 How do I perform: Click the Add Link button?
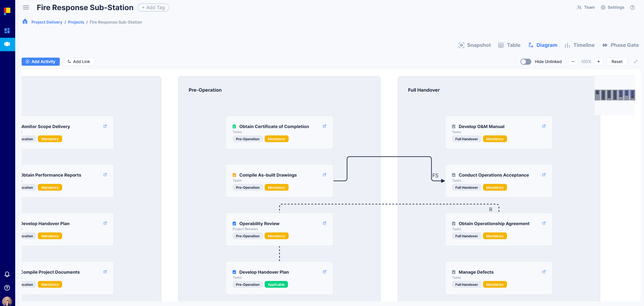78,61
